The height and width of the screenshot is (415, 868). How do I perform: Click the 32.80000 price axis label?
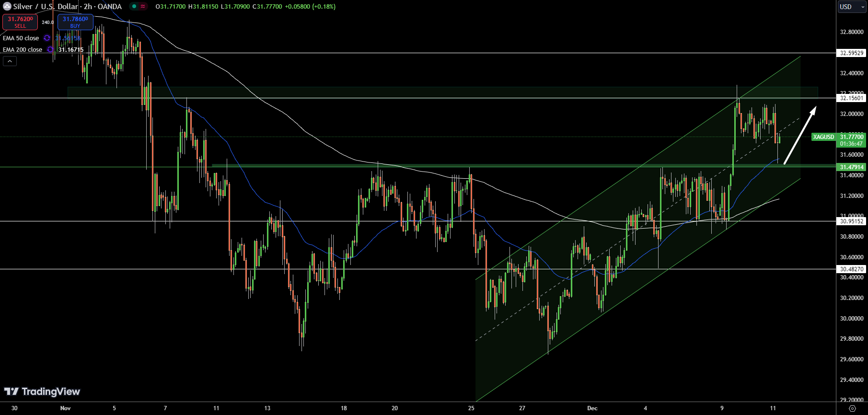pyautogui.click(x=852, y=32)
